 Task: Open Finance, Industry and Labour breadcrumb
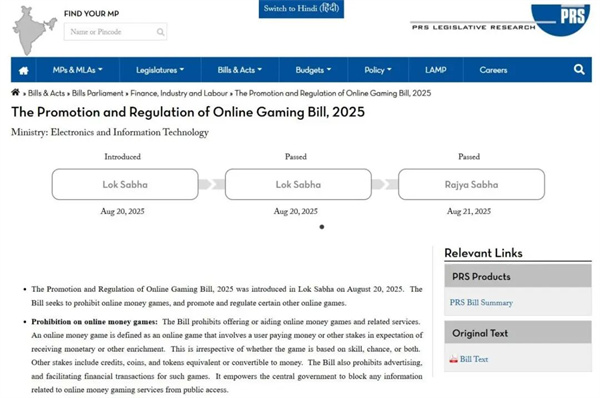pos(179,93)
